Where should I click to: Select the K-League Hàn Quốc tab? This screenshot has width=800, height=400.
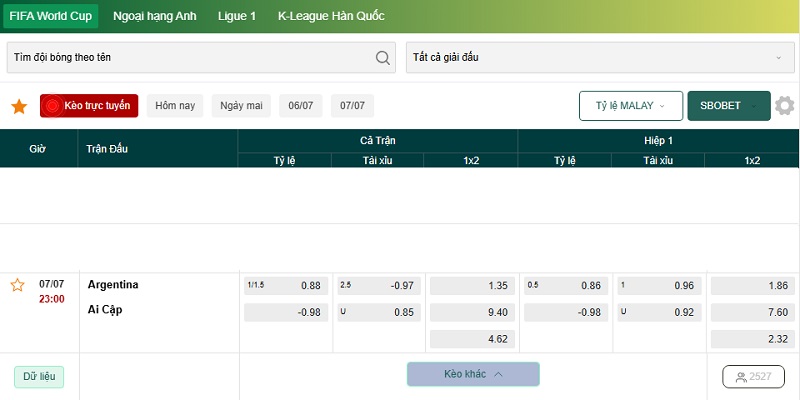331,16
